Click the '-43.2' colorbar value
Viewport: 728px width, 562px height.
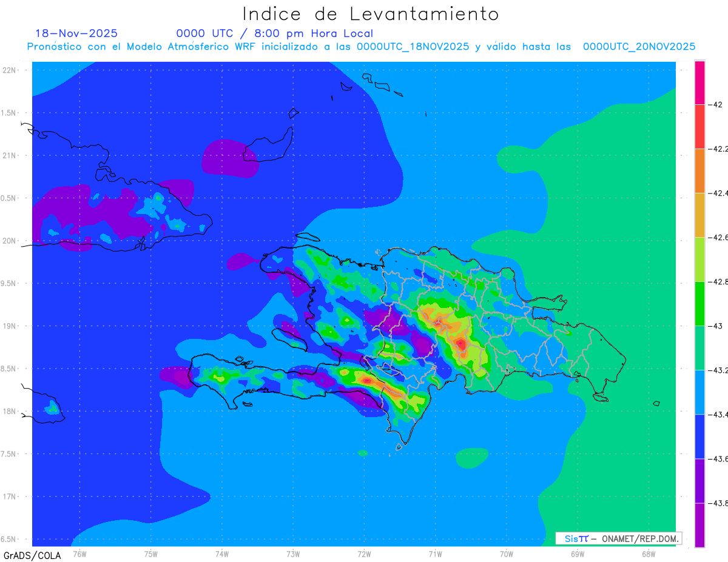718,370
